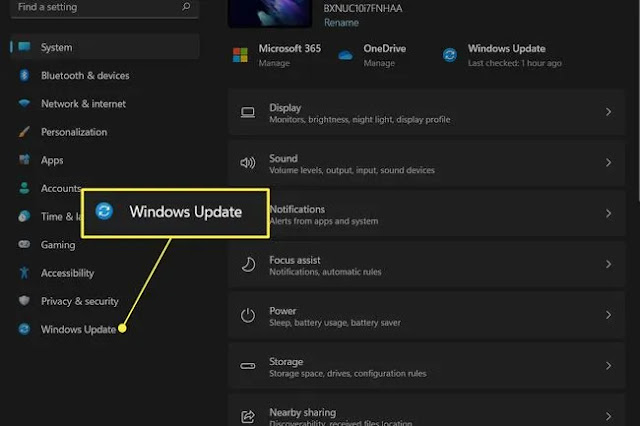Click the header Windows Update sync icon
The height and width of the screenshot is (426, 640).
[x=450, y=55]
